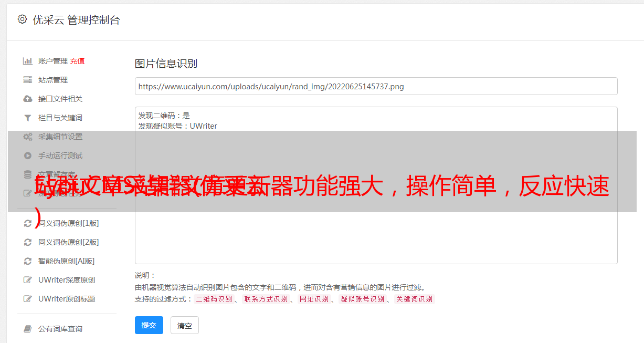The height and width of the screenshot is (343, 644).
Task: Click the edit icon for UWriter深度原创
Action: [x=28, y=280]
